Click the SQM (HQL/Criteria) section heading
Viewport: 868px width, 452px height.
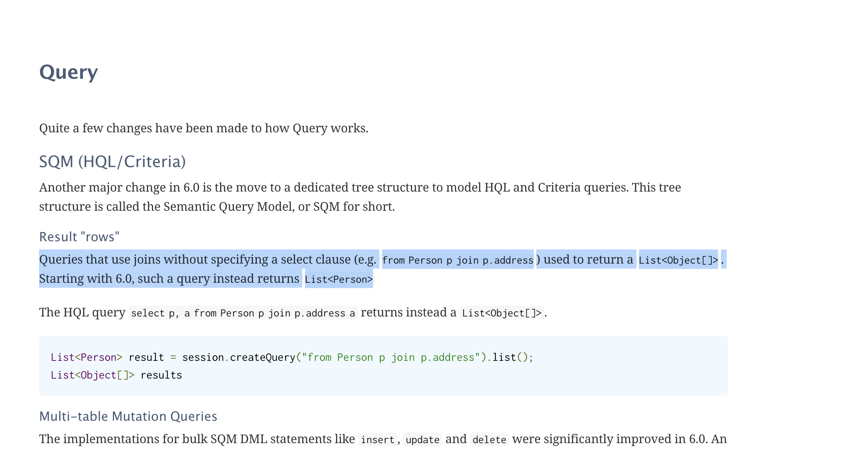click(112, 162)
